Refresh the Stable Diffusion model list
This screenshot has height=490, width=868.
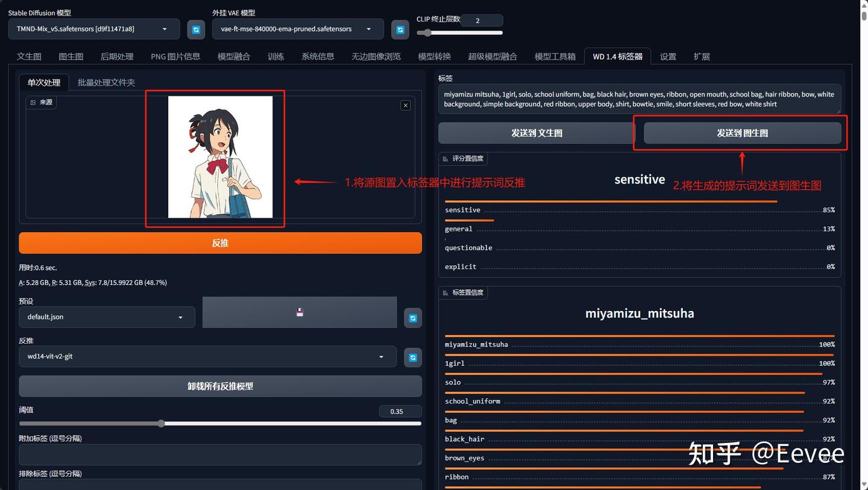click(x=196, y=29)
